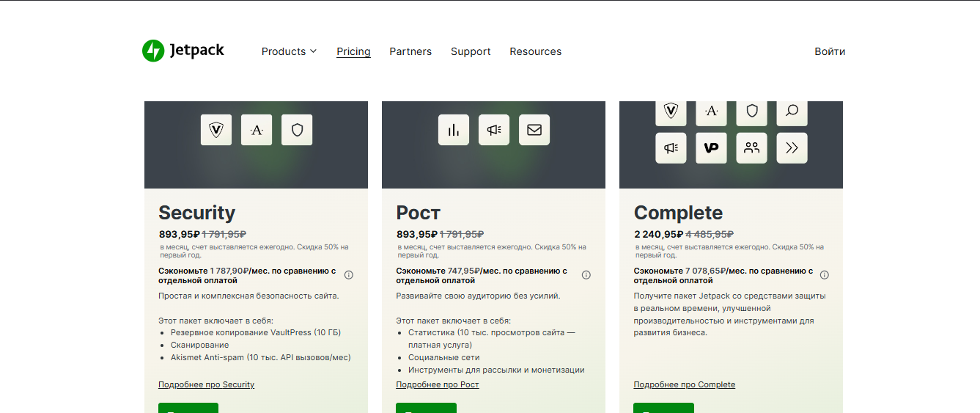Open Подробнее про Complete link

685,384
